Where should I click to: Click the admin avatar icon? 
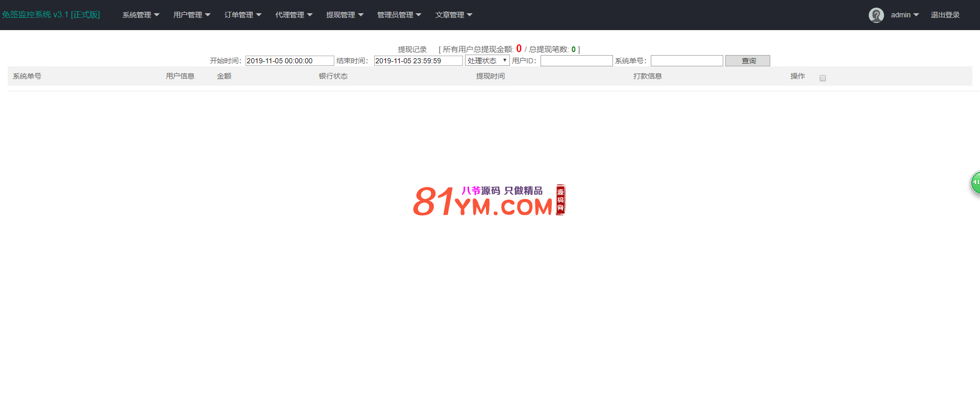[x=876, y=15]
